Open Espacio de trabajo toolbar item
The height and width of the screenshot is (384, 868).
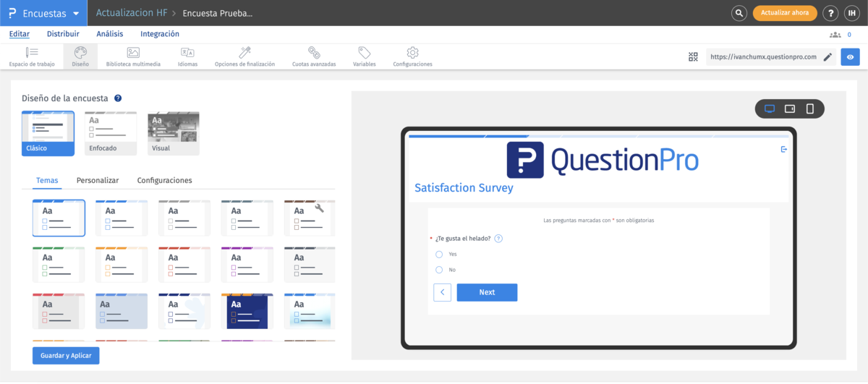[32, 56]
